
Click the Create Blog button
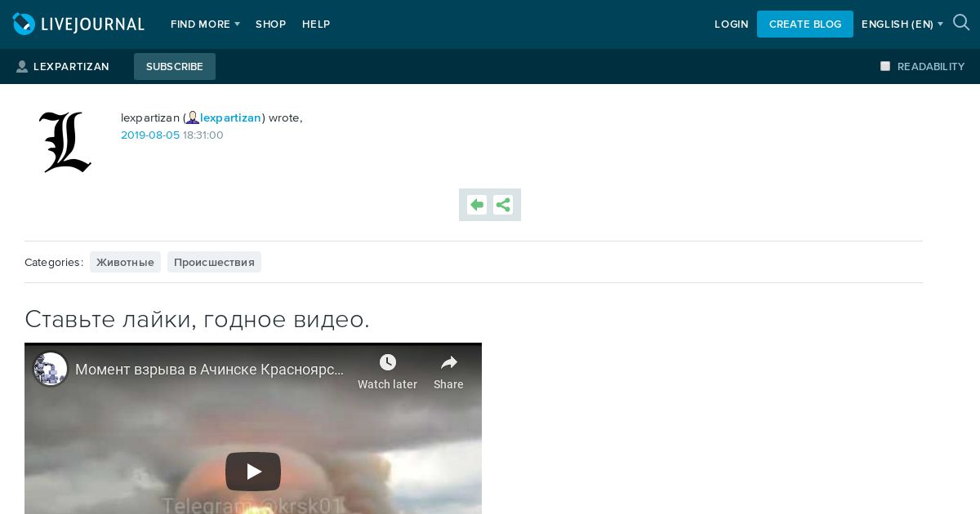(805, 24)
